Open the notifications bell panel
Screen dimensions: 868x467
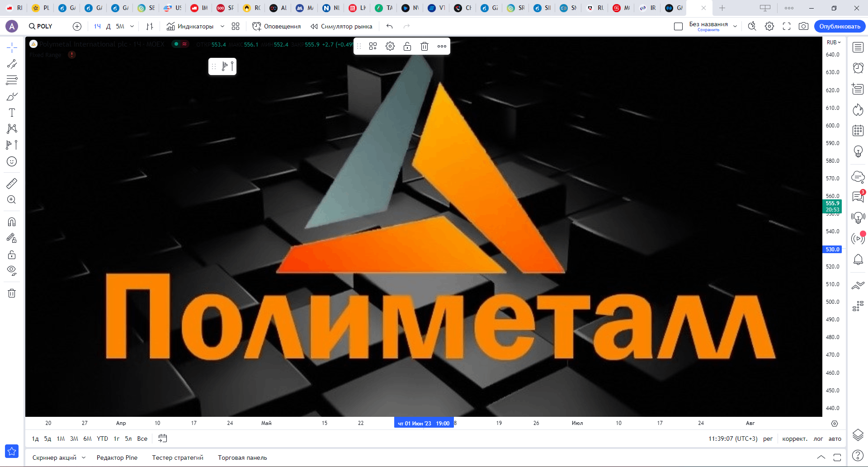point(858,259)
